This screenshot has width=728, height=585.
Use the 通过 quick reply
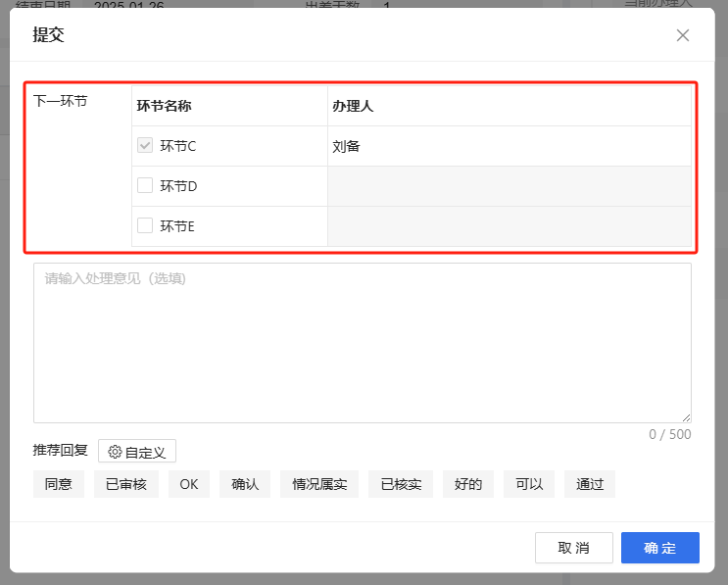point(590,484)
